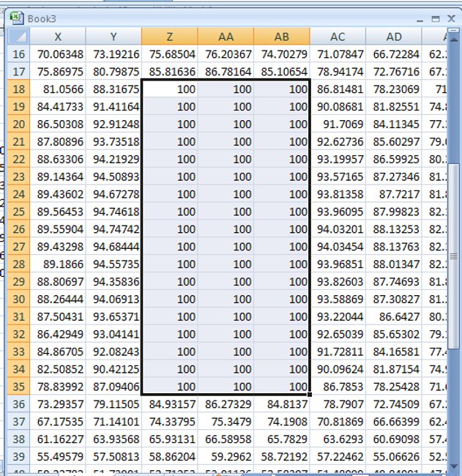Select column Z by its header
462x476 pixels.
click(x=169, y=37)
